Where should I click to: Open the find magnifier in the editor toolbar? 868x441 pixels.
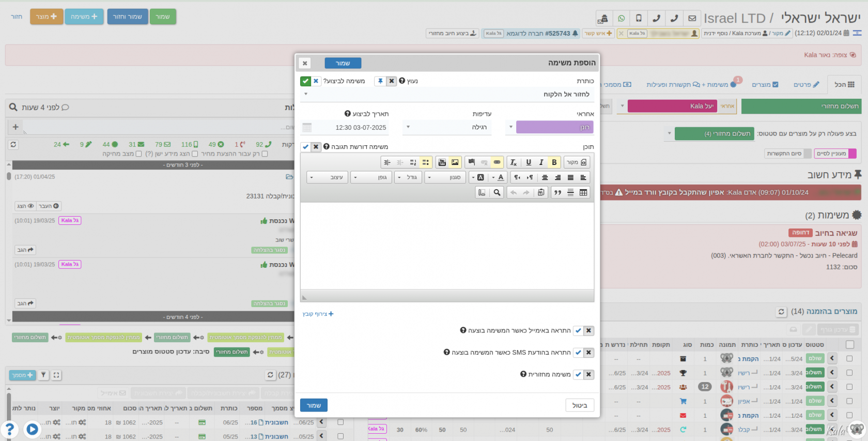pos(497,192)
